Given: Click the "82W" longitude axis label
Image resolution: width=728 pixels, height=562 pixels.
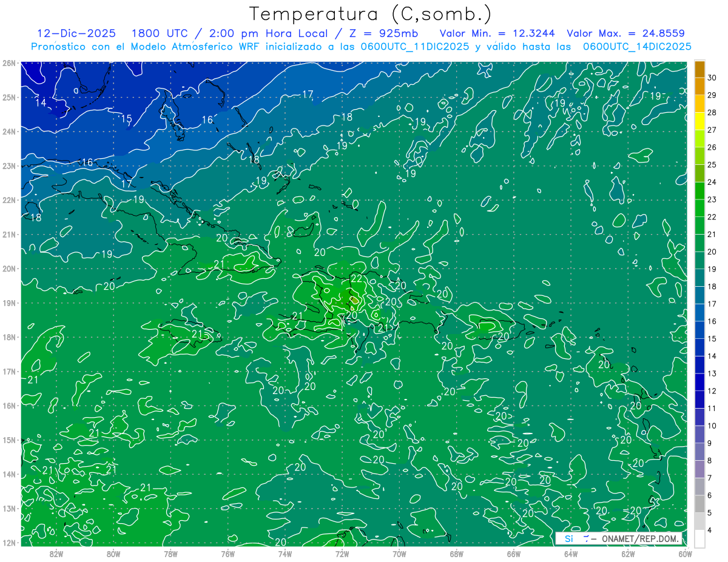Looking at the screenshot, I should 56,554.
